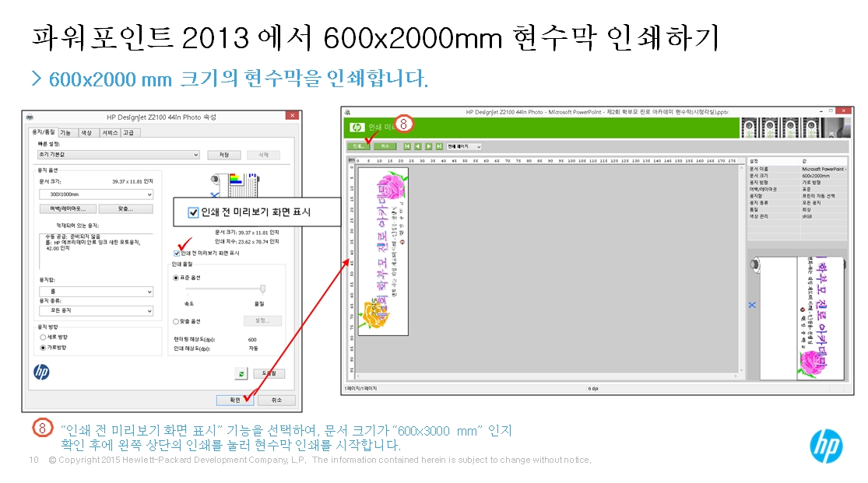
Task: Click the printer roll illustration in properties dialog
Action: (235, 185)
